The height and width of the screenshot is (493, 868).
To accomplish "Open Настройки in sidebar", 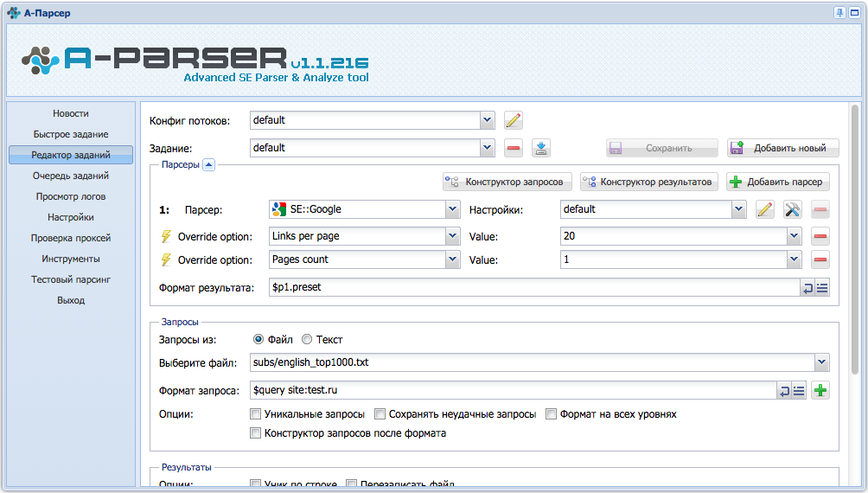I will click(x=71, y=217).
